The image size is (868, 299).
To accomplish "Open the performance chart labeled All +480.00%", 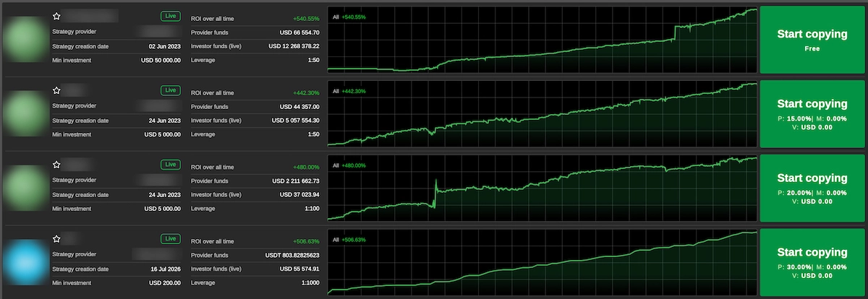I will pyautogui.click(x=542, y=188).
